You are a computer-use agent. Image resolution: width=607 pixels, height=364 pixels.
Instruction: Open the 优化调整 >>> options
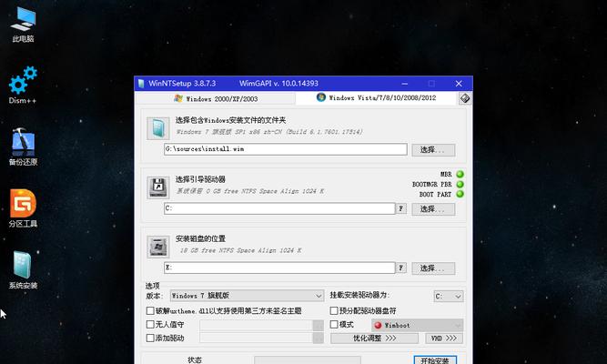coord(374,339)
